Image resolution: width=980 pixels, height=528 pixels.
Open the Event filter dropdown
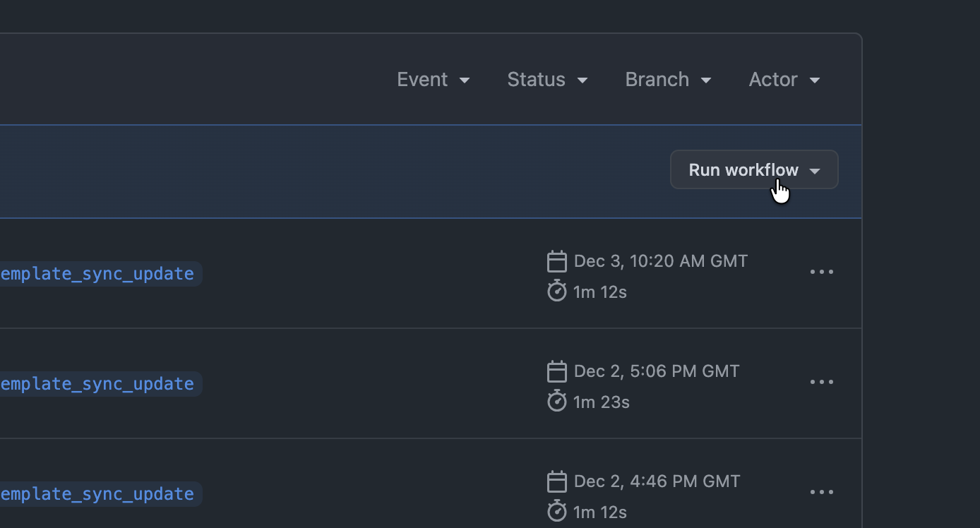tap(433, 80)
